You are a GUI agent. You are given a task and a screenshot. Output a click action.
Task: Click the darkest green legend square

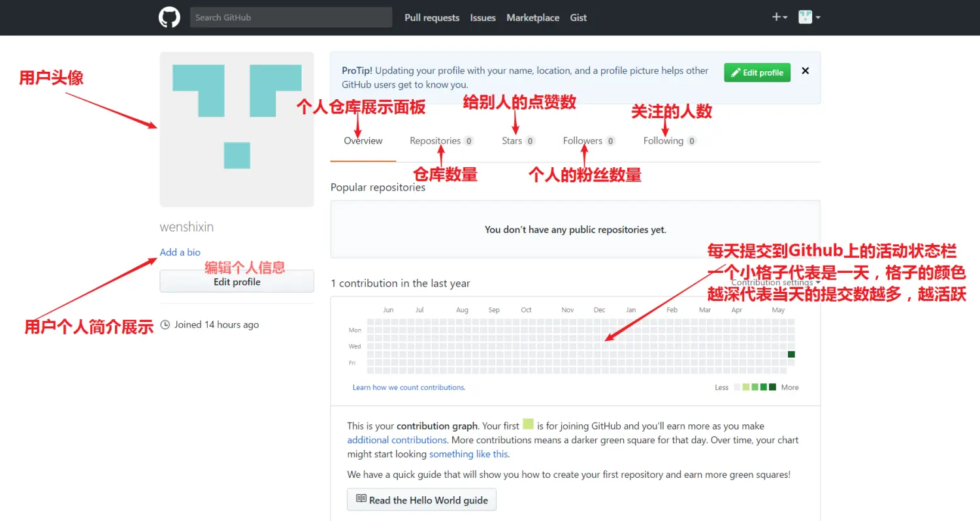pyautogui.click(x=772, y=387)
